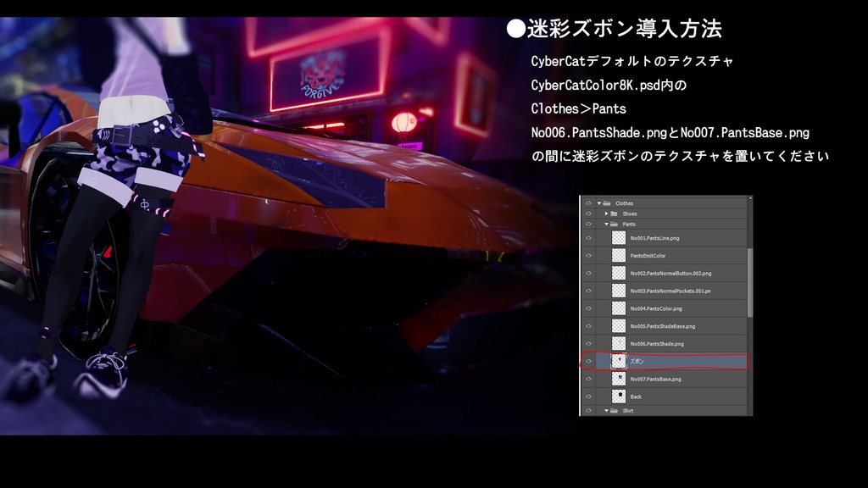Click the Shoes group folder icon
The image size is (868, 488).
[615, 213]
